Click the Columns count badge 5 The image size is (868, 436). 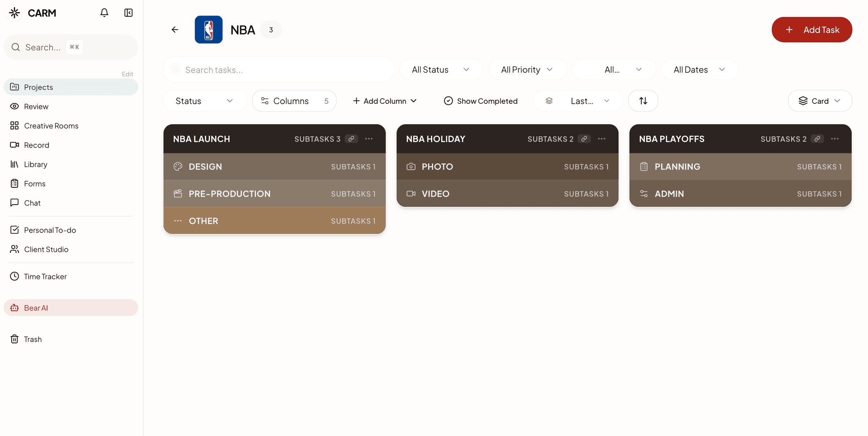326,101
